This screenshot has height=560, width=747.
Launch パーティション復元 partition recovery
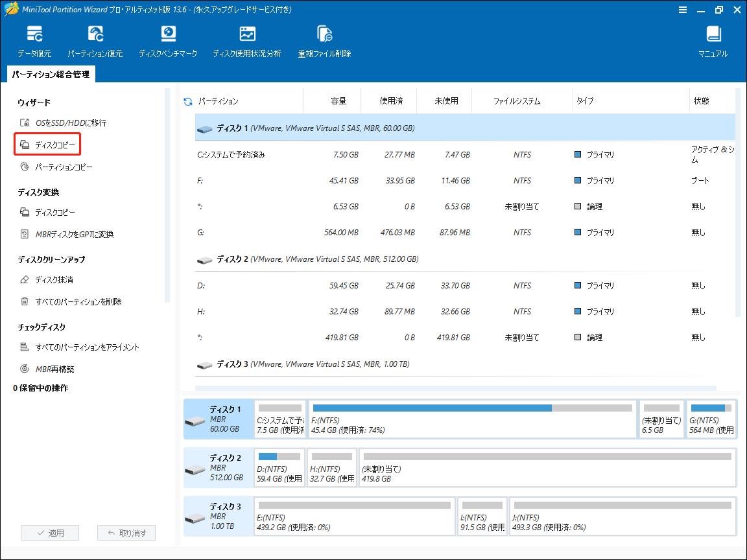(x=95, y=41)
